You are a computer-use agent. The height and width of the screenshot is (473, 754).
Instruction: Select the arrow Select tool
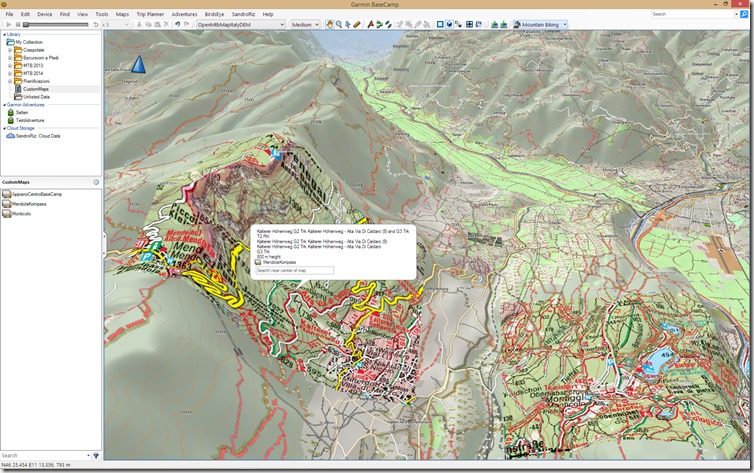point(348,24)
